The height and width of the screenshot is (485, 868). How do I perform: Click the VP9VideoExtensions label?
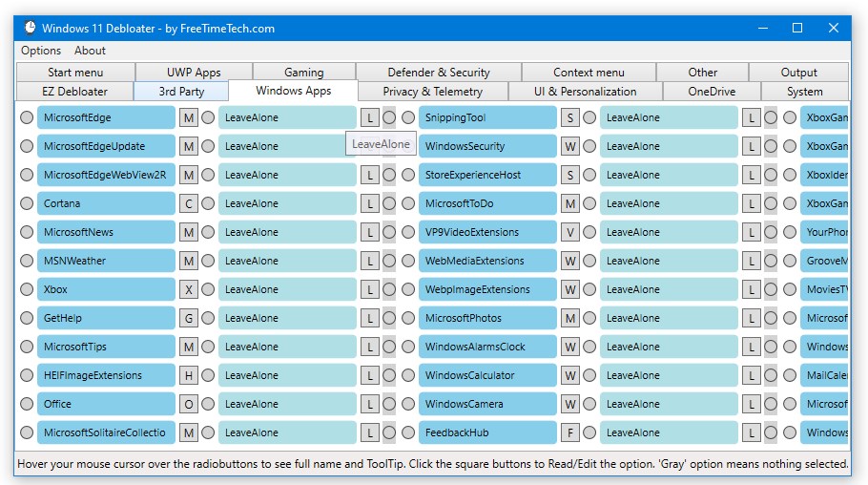(x=487, y=232)
